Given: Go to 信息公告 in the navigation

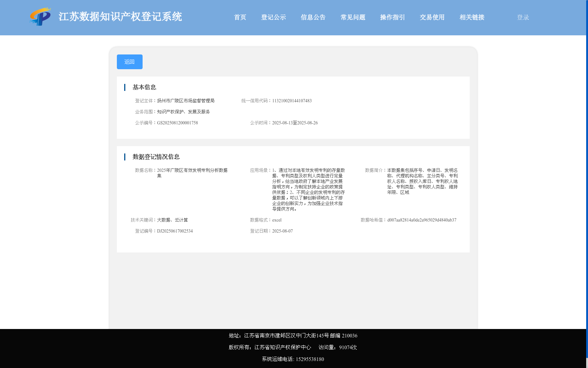Looking at the screenshot, I should coord(313,17).
